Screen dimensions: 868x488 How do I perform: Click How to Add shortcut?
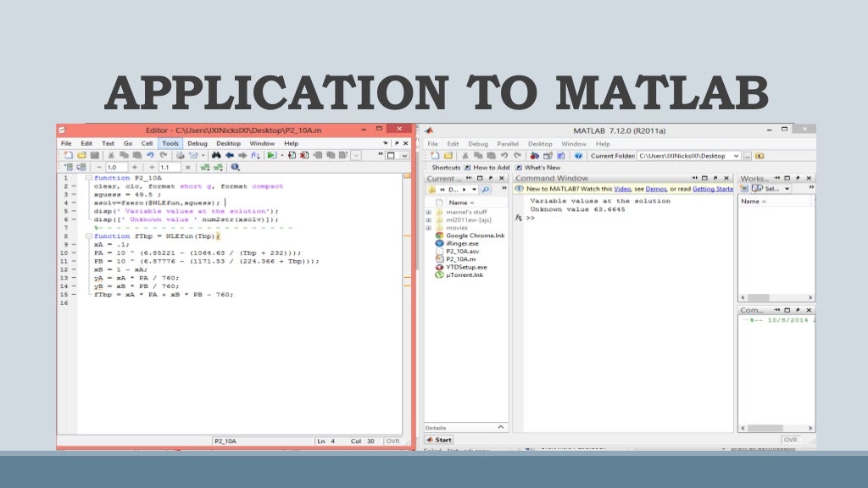coord(487,167)
